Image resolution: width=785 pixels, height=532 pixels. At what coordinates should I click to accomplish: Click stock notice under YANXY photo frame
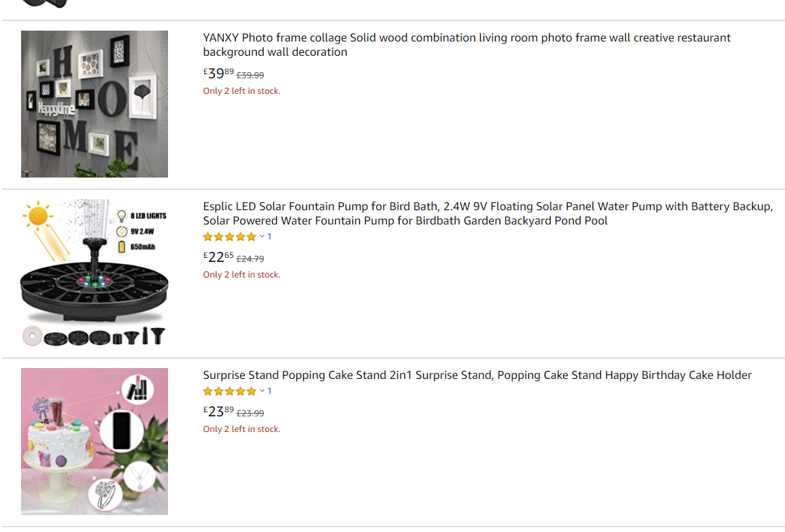click(241, 91)
